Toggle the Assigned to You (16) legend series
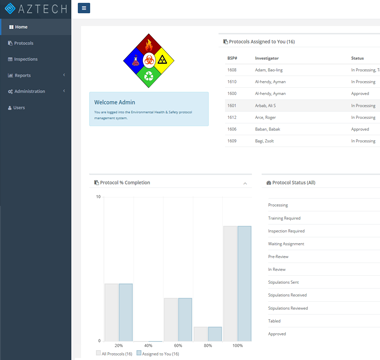The width and height of the screenshot is (380, 360). click(157, 354)
